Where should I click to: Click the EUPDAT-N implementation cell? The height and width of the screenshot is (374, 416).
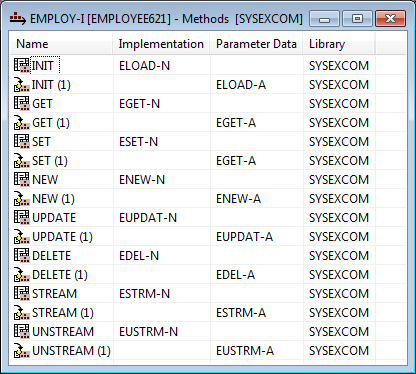pyautogui.click(x=148, y=218)
